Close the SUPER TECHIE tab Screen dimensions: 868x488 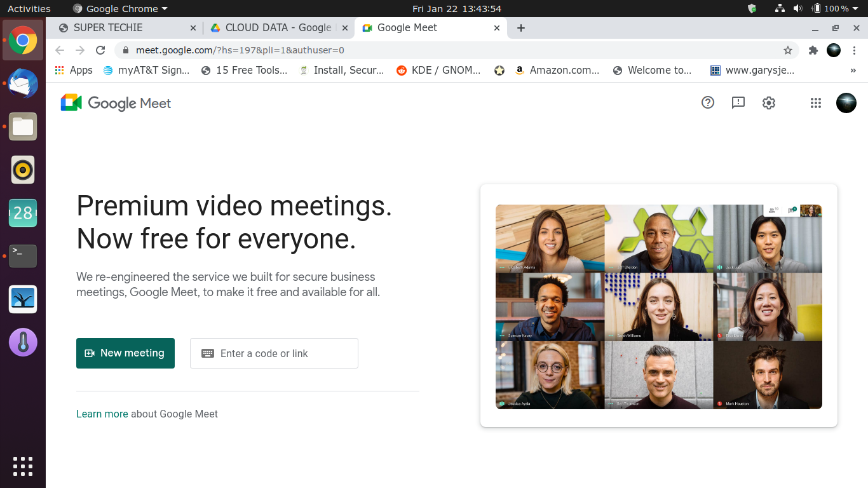click(193, 28)
